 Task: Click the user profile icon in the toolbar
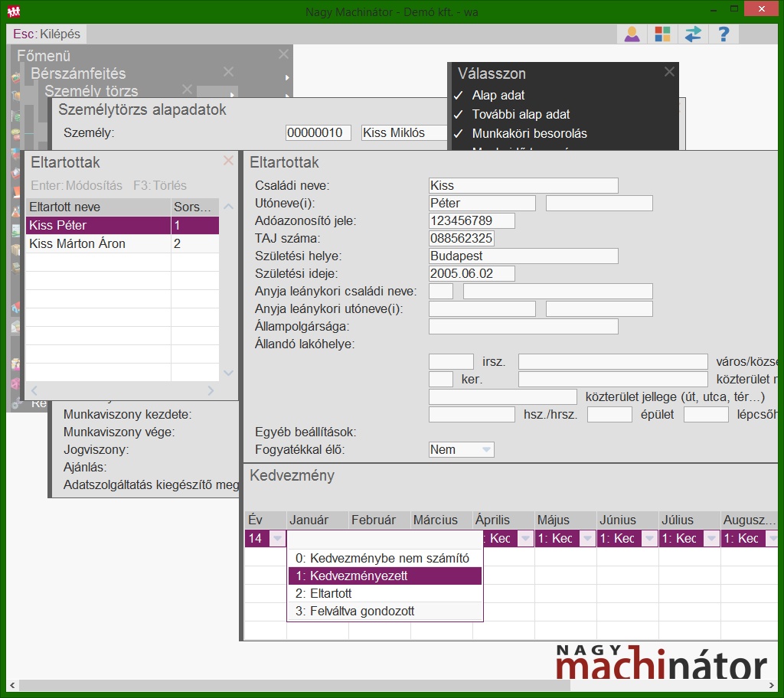(632, 34)
